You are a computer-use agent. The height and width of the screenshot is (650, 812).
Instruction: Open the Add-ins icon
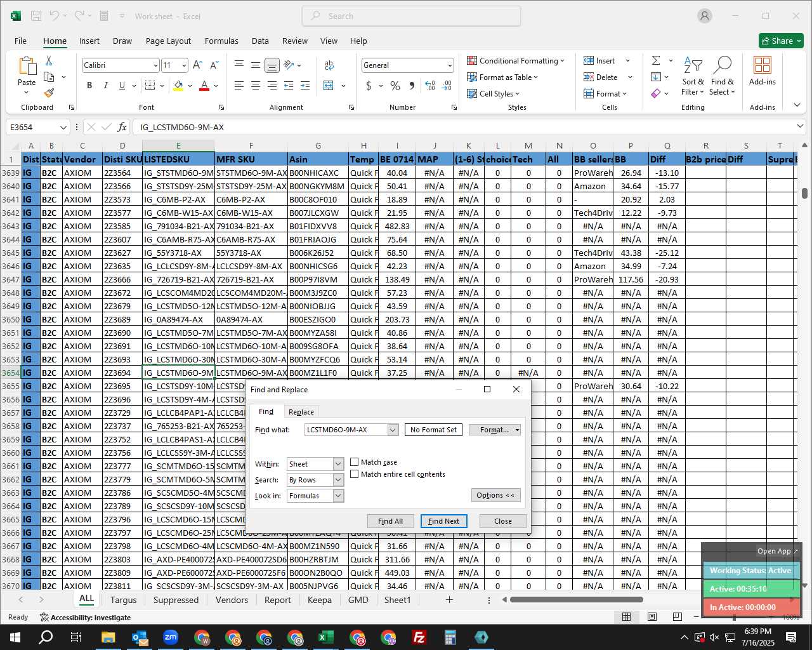pyautogui.click(x=763, y=70)
